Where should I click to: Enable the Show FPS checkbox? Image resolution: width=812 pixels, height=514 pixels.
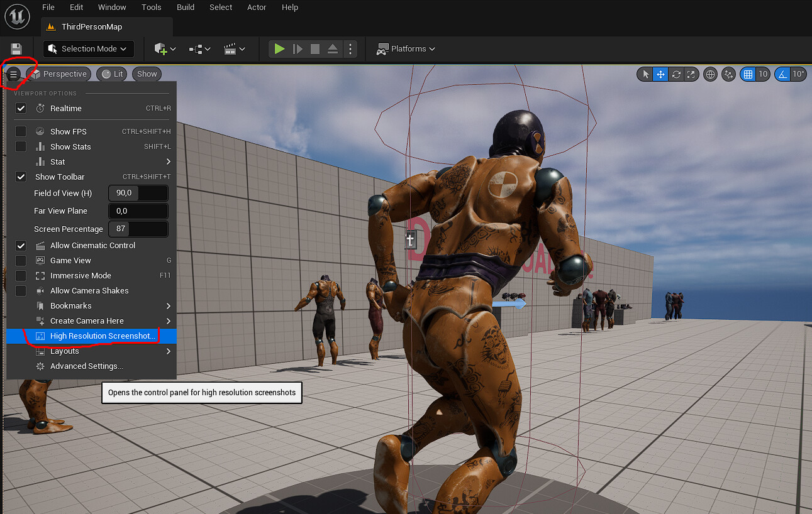21,131
